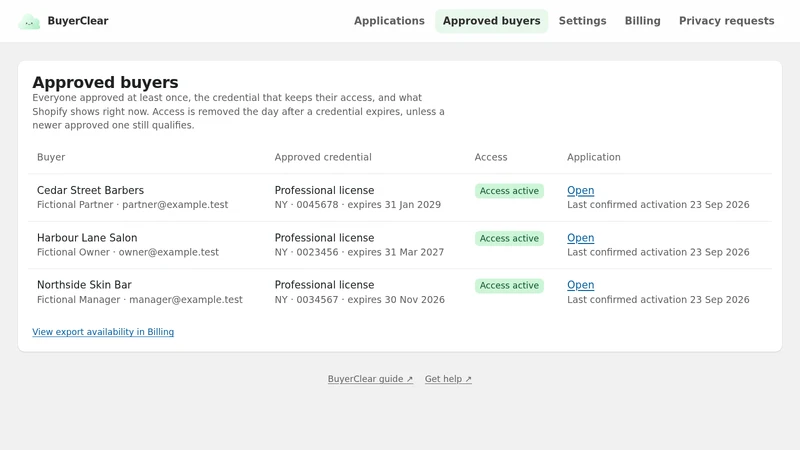The width and height of the screenshot is (800, 450).
Task: Select the Cedar Street Barbers buyer name
Action: (x=90, y=190)
